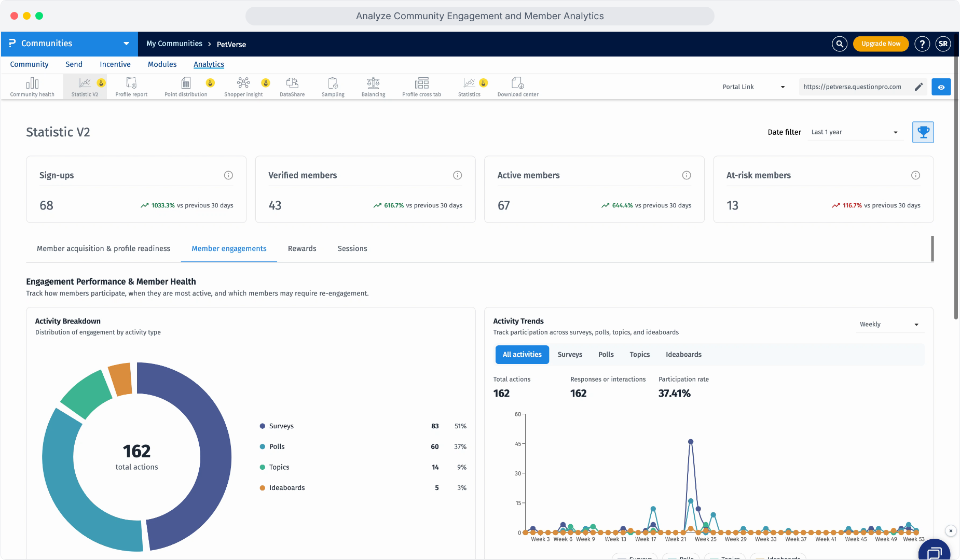Open the Community health icon

coord(32,83)
